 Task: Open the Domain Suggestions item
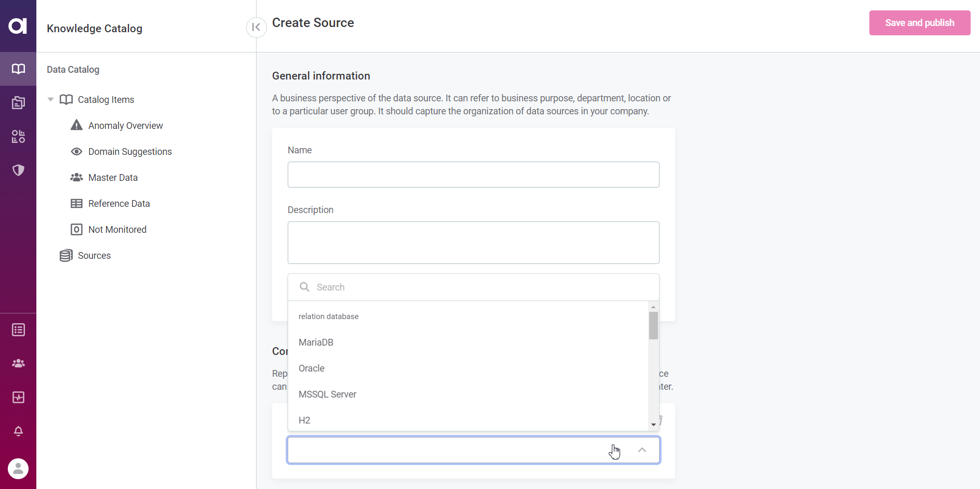130,151
